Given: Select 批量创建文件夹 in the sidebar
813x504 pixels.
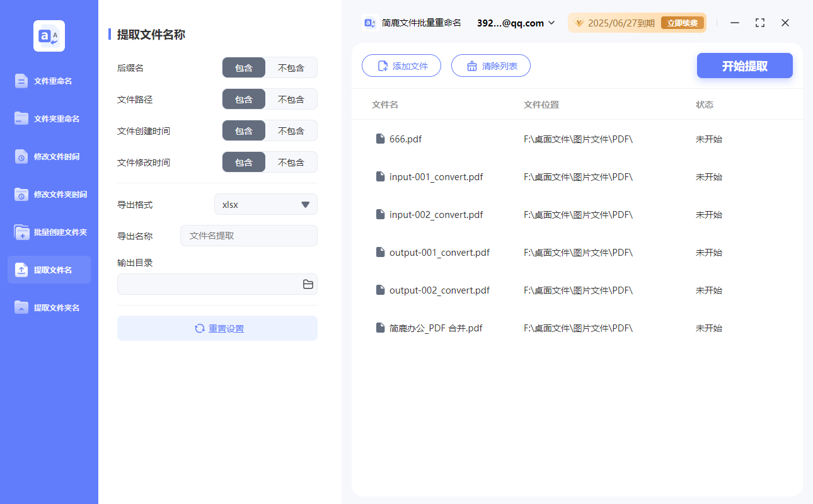Looking at the screenshot, I should [x=49, y=232].
